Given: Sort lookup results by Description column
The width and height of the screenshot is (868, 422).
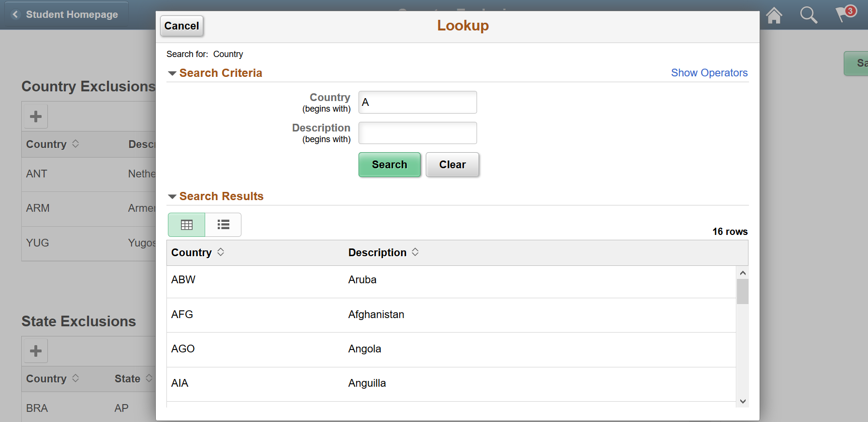Looking at the screenshot, I should [x=415, y=252].
